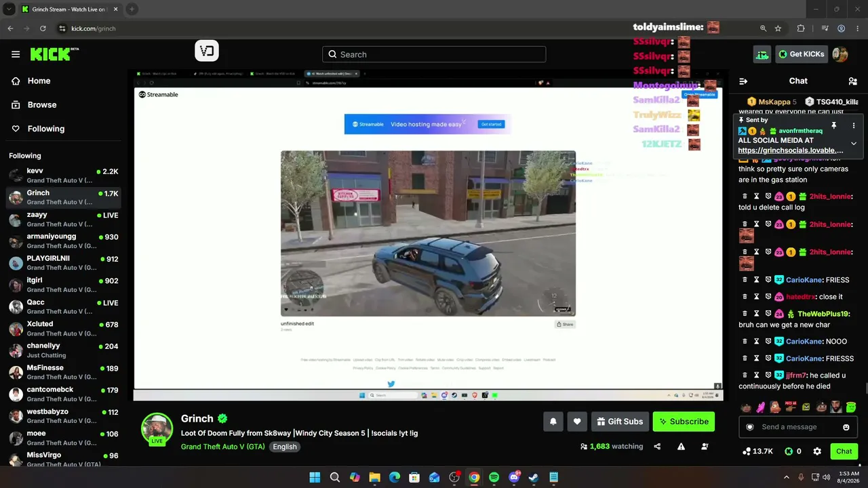Click the Gift Subs button
868x488 pixels.
620,422
